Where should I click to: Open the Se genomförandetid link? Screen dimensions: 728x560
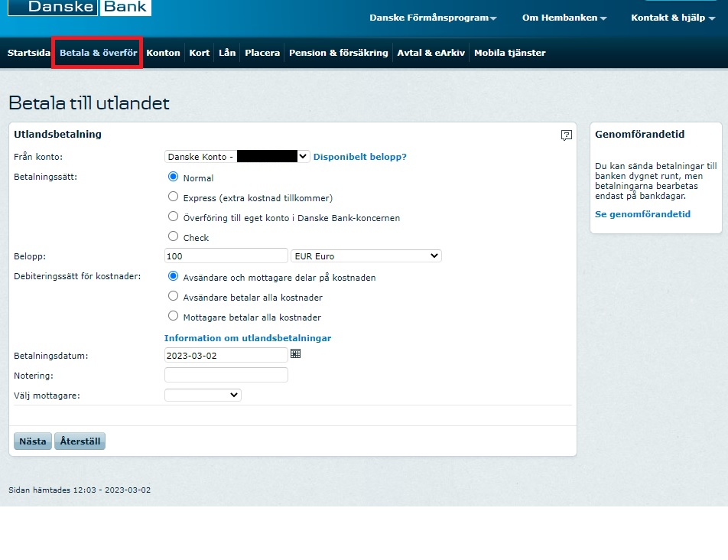pyautogui.click(x=642, y=214)
